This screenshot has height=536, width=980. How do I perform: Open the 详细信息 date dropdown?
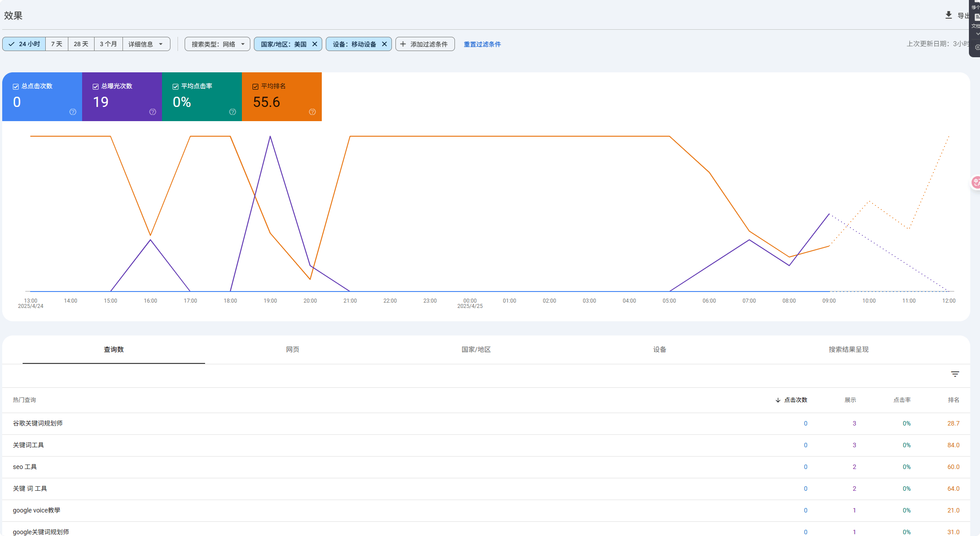(146, 44)
